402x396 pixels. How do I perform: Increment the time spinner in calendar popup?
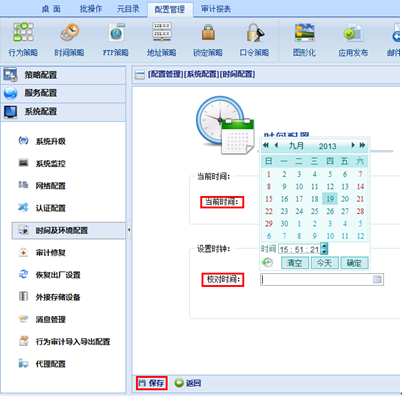[324, 246]
